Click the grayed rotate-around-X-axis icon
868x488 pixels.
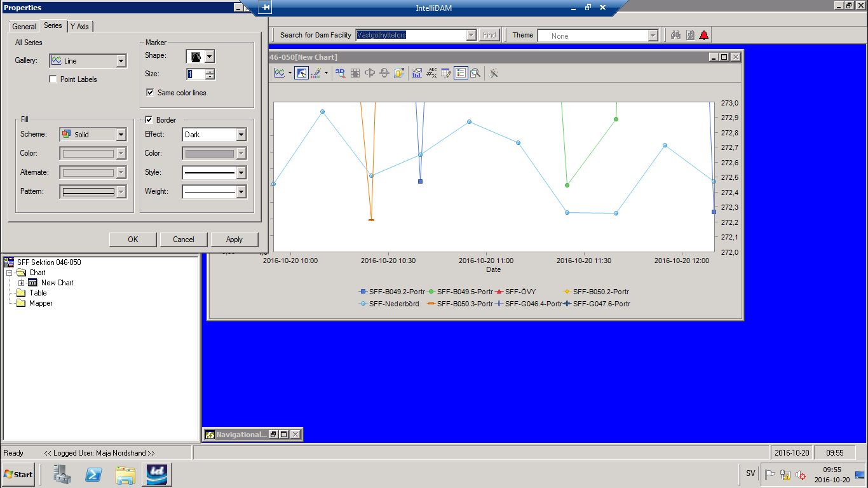(x=384, y=73)
